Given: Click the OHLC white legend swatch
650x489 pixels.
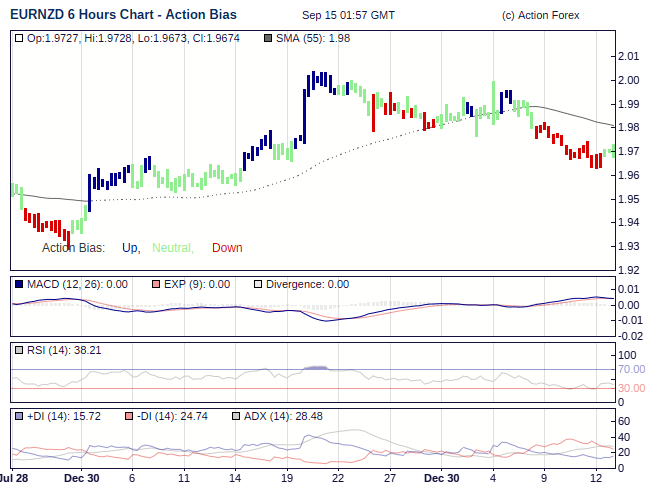Looking at the screenshot, I should [x=19, y=38].
